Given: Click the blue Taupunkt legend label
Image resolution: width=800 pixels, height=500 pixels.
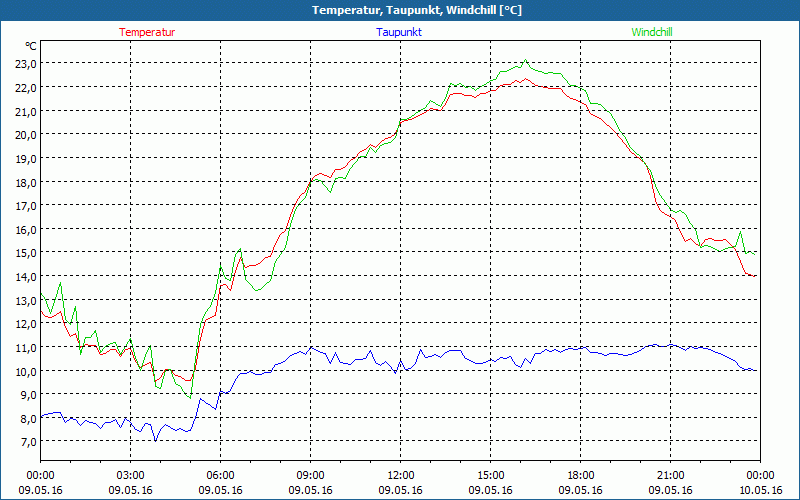Looking at the screenshot, I should [399, 32].
